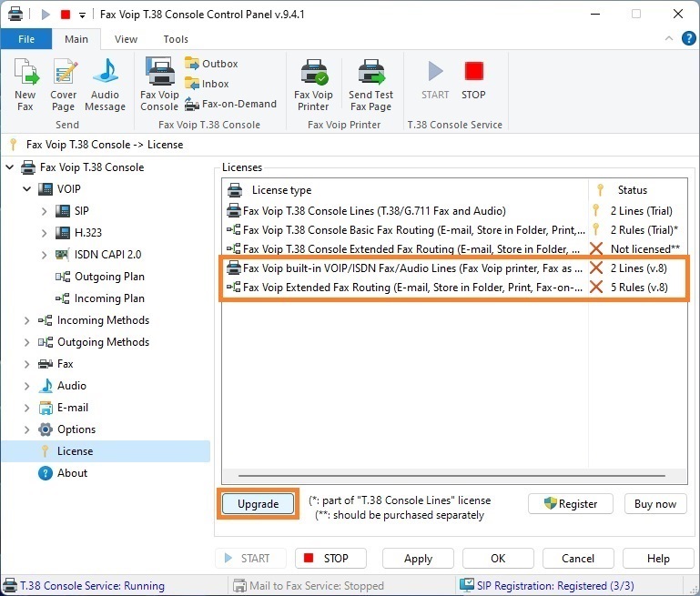Open the blue help question icon
Screen dimensions: 700x596
688,38
